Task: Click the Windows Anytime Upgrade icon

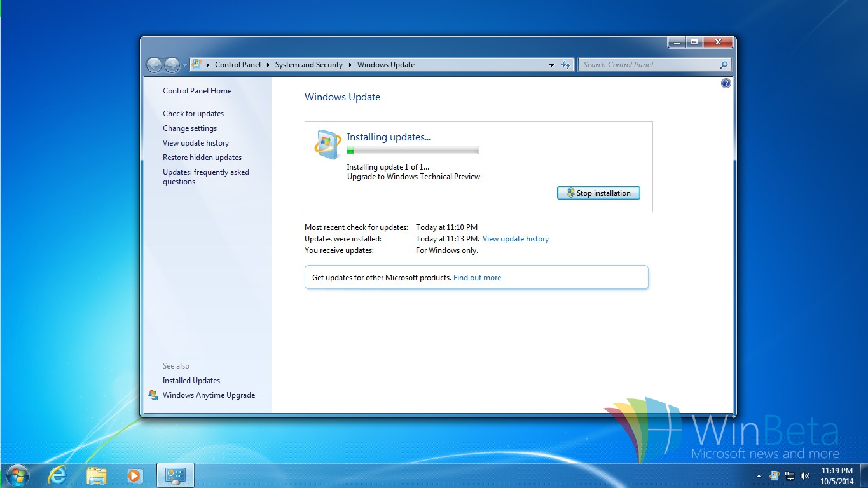Action: [x=153, y=395]
